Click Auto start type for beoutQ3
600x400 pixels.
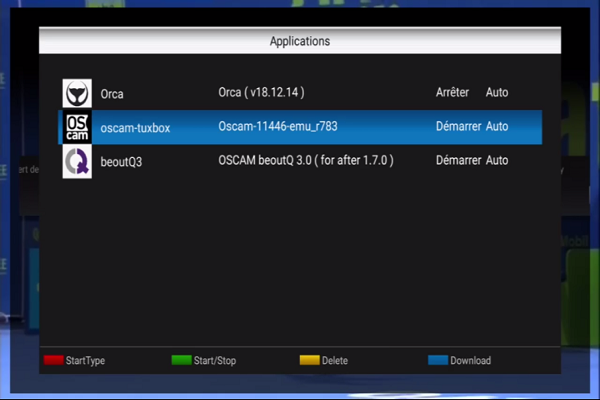[497, 160]
